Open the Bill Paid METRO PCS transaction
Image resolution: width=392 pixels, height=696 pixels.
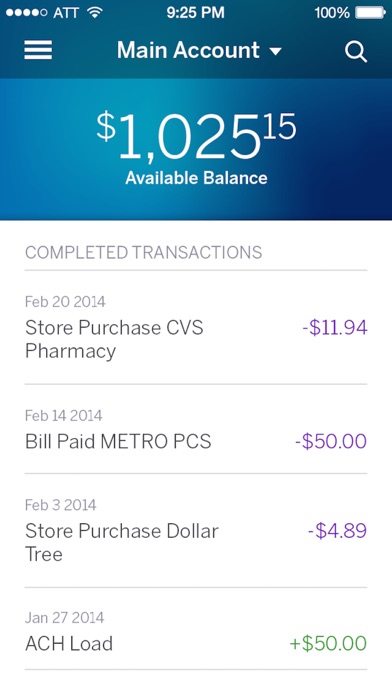click(196, 429)
